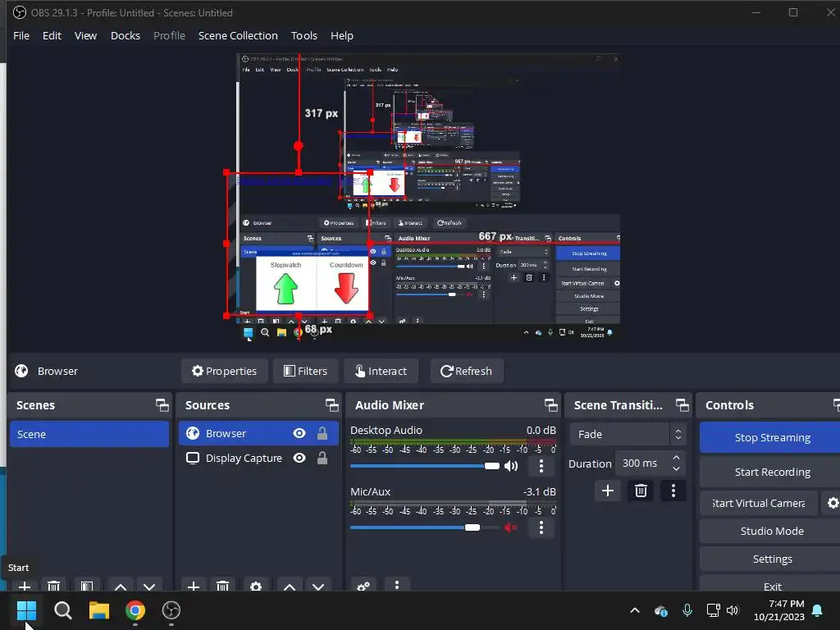Open Virtual Camera settings gear
840x630 pixels.
(832, 503)
